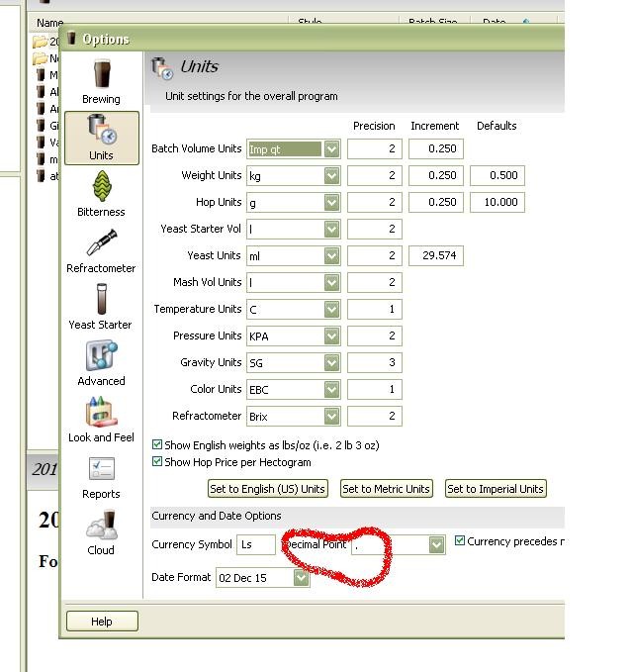Open the Refractometer settings icon
Screen dimensions: 633x672
(101, 249)
